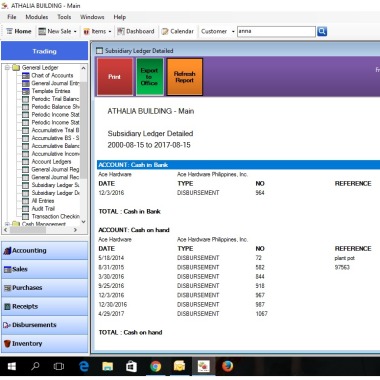
Task: Click tree horizontal scroll right arrow
Action: click(x=75, y=230)
